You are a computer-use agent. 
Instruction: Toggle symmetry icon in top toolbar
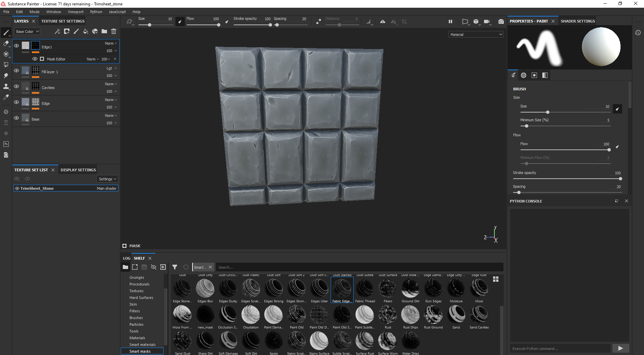[382, 21]
